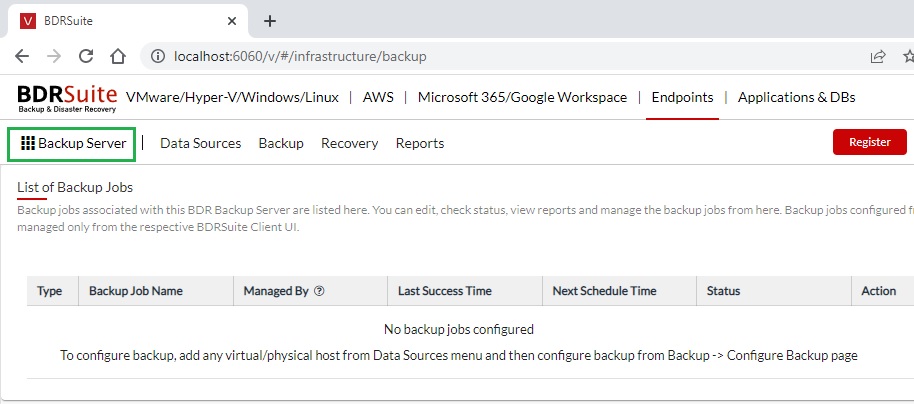Click the Managed By help icon
This screenshot has width=914, height=404.
319,291
